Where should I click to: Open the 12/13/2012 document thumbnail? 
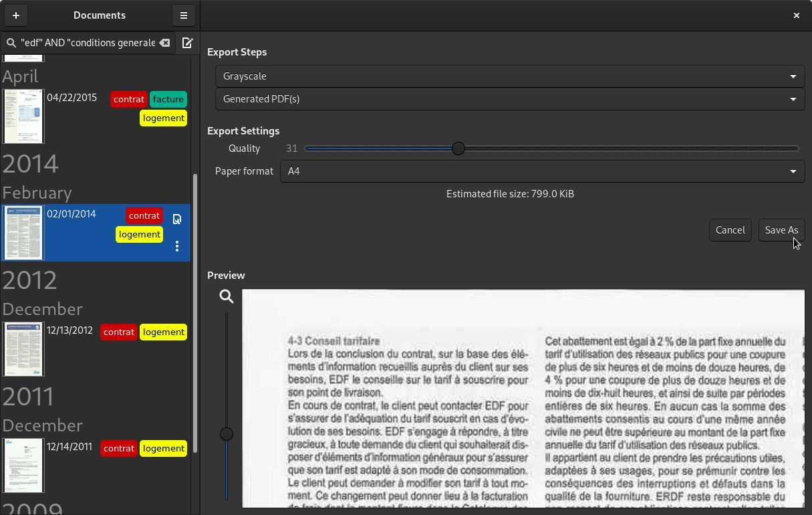(x=23, y=349)
